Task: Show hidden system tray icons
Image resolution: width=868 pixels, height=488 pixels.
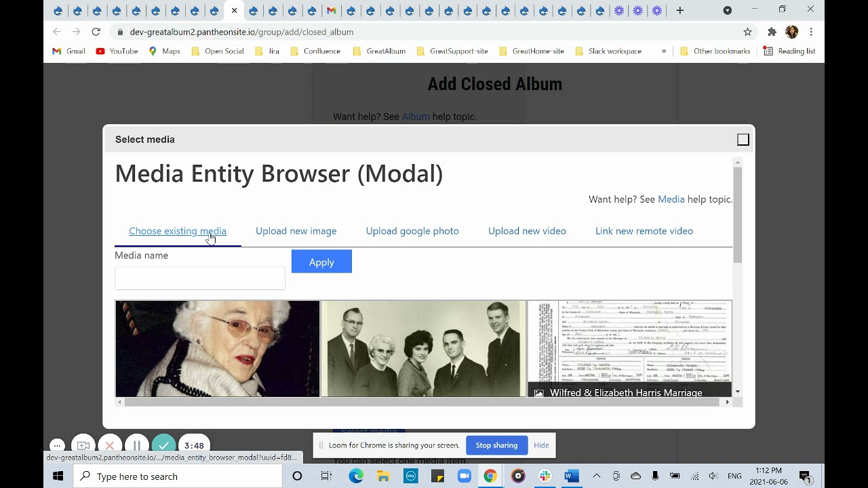Action: coord(596,476)
